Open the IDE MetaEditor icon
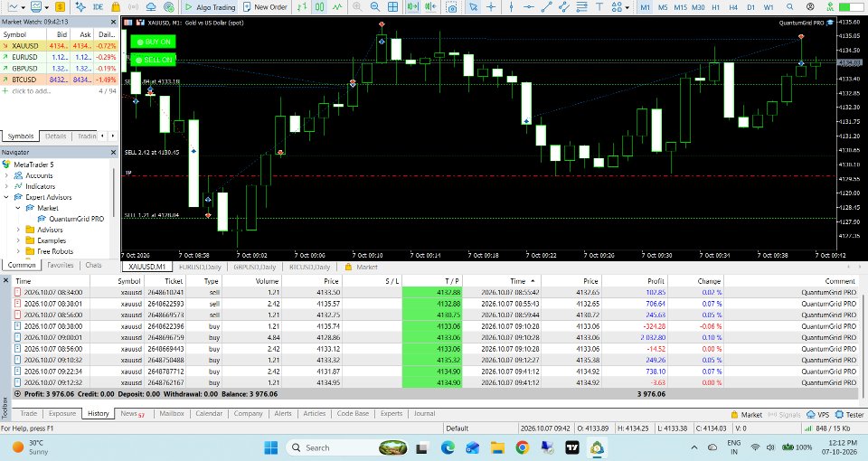This screenshot has height=461, width=868. 98,6
